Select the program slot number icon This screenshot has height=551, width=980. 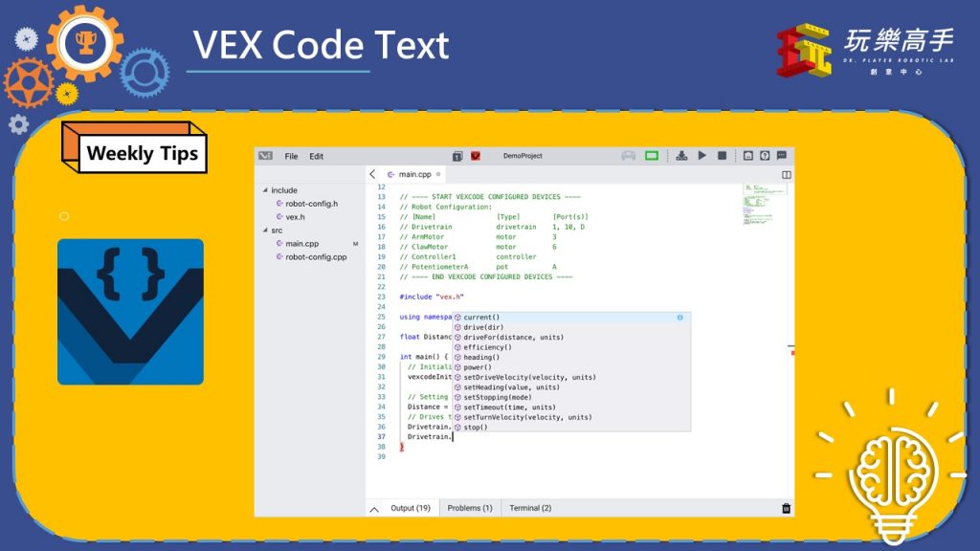point(457,156)
